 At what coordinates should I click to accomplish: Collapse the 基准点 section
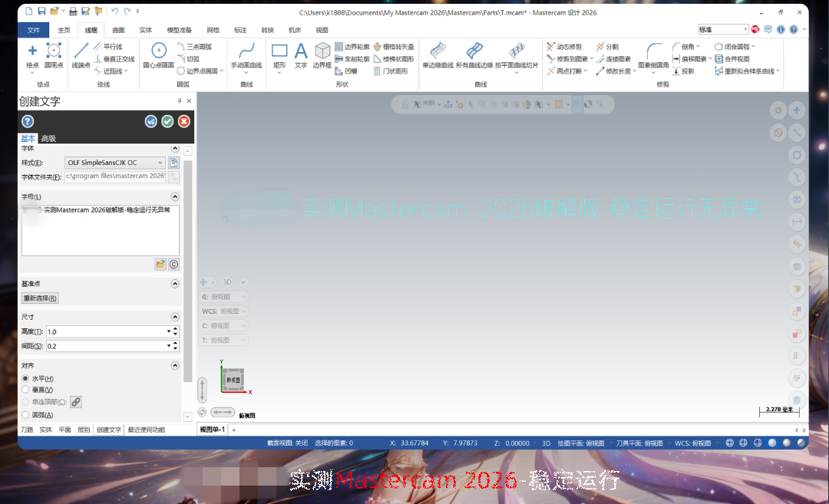[175, 284]
